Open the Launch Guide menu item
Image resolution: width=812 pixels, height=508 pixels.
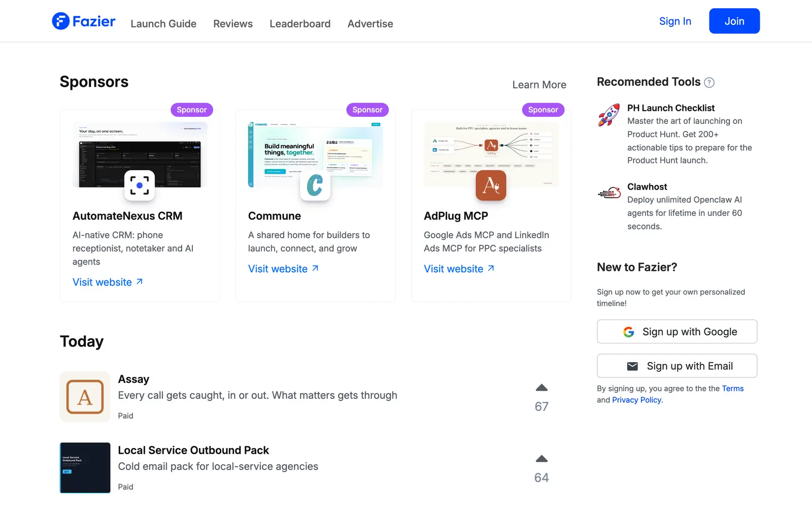point(163,24)
